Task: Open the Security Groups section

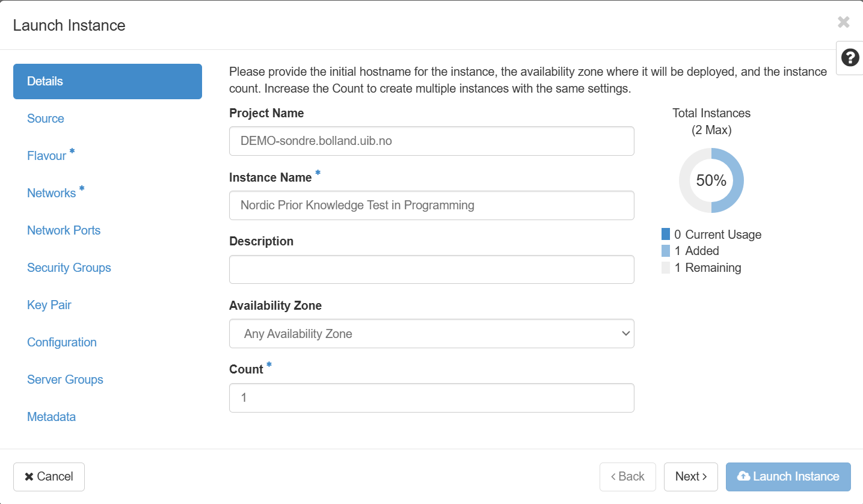Action: (69, 268)
